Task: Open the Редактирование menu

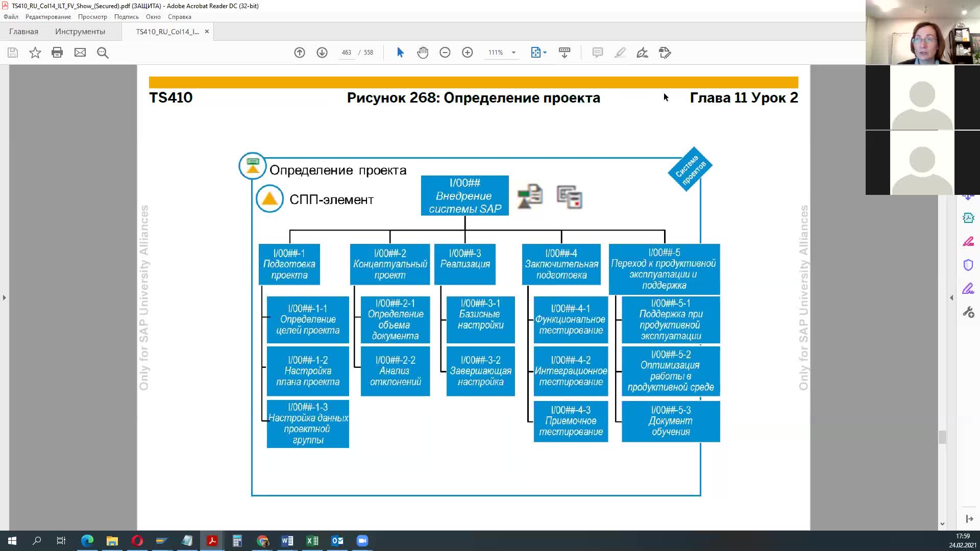Action: pos(48,17)
